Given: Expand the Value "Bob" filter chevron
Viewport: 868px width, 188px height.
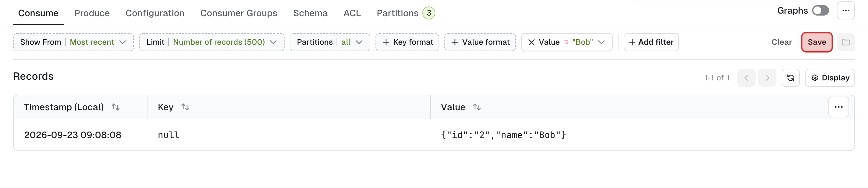Looking at the screenshot, I should 602,42.
